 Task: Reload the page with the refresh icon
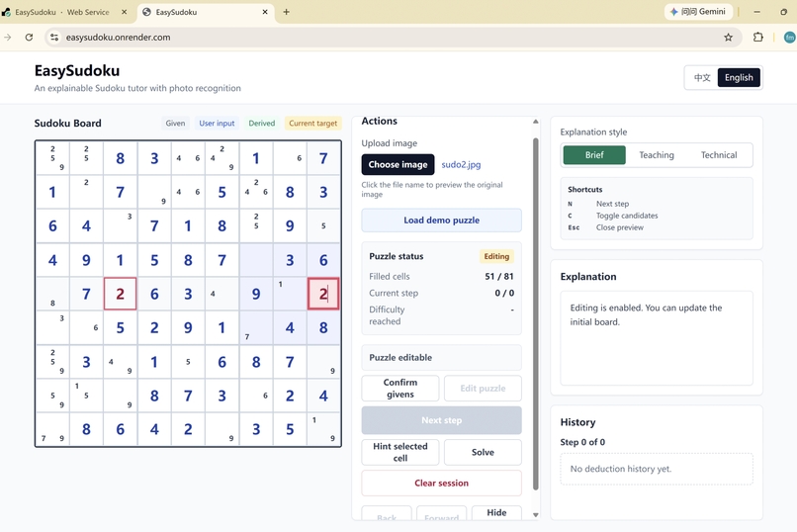pos(29,38)
